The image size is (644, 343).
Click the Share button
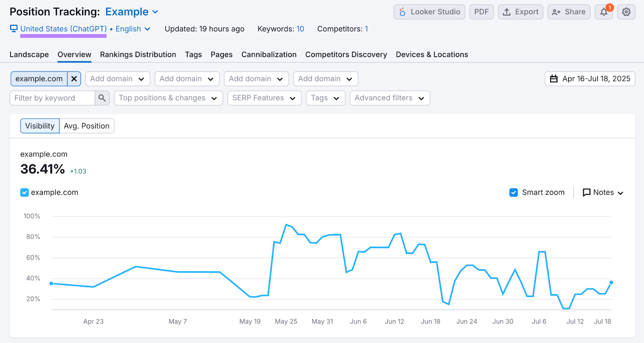(x=569, y=12)
